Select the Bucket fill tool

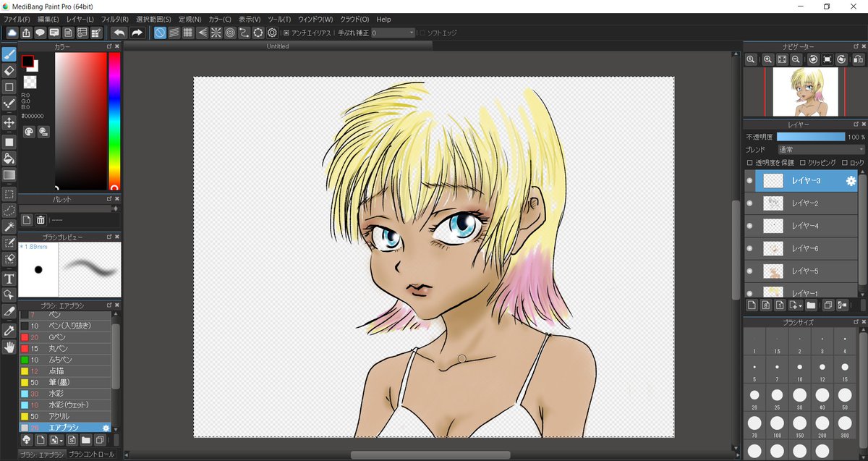click(9, 158)
